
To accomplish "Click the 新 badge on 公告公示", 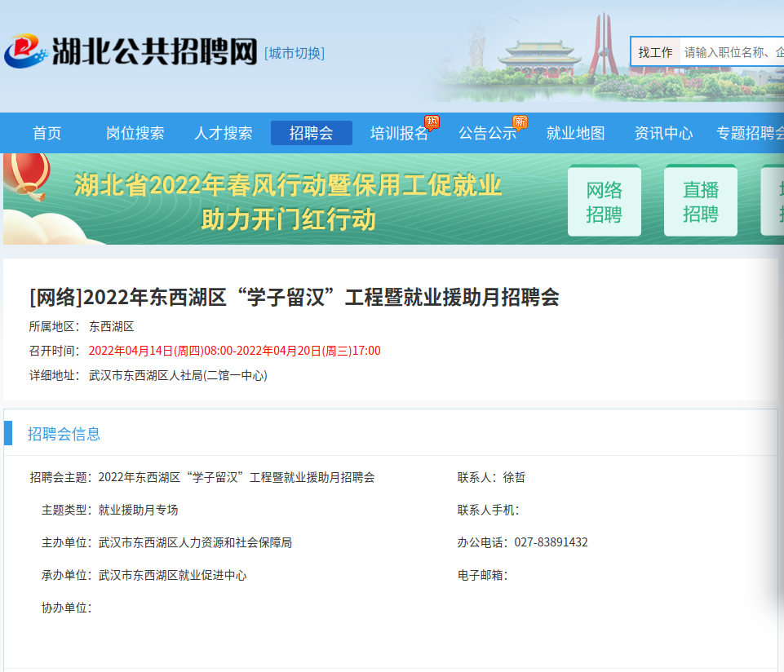I will [x=520, y=122].
